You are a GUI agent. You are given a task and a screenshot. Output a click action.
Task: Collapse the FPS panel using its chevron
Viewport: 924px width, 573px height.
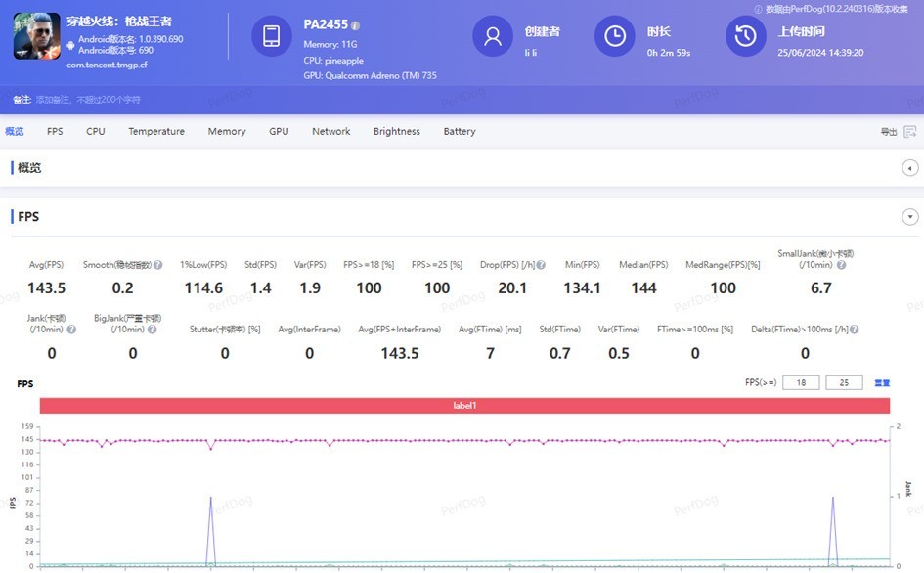click(909, 216)
